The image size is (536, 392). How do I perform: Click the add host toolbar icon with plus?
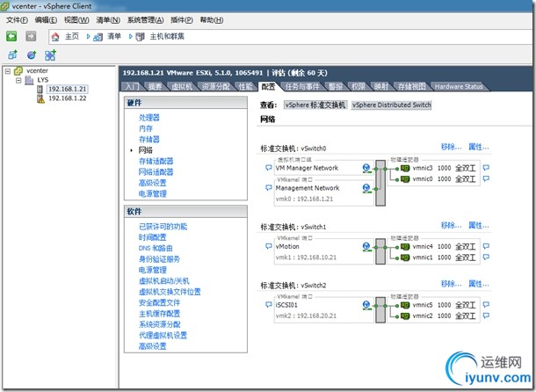tap(50, 54)
